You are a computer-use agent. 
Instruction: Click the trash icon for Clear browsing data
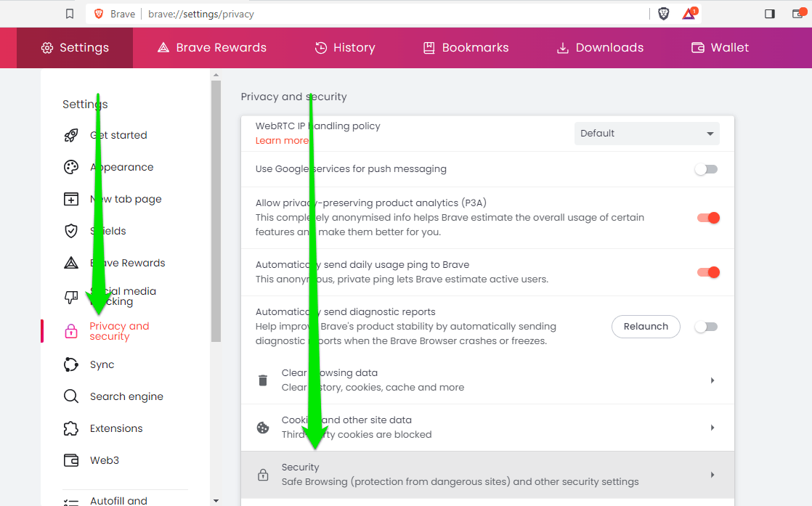pyautogui.click(x=263, y=380)
